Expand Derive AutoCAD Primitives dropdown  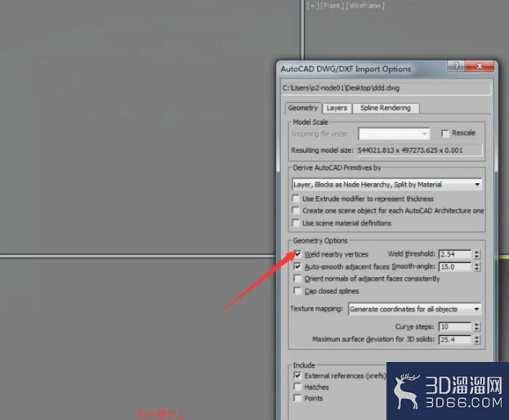(386, 185)
